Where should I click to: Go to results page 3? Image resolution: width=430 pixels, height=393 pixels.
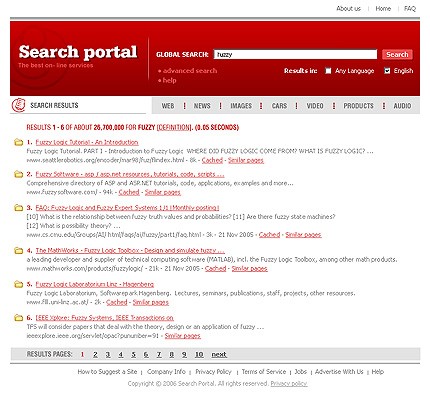click(x=108, y=354)
